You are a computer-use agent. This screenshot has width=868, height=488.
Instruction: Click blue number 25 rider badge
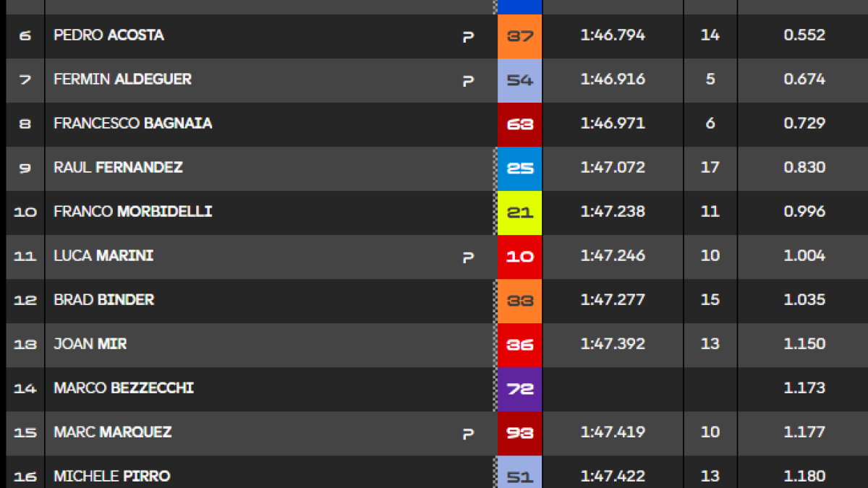pos(519,168)
